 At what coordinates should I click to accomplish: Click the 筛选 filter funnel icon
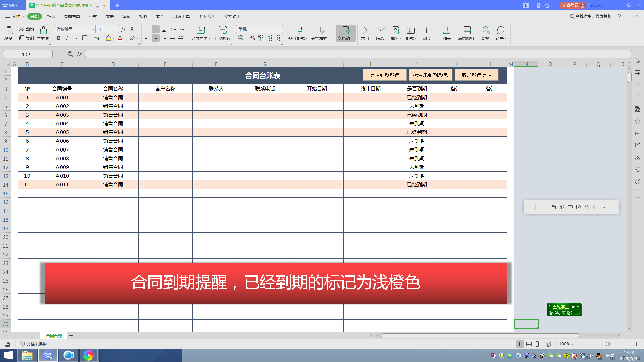[381, 31]
